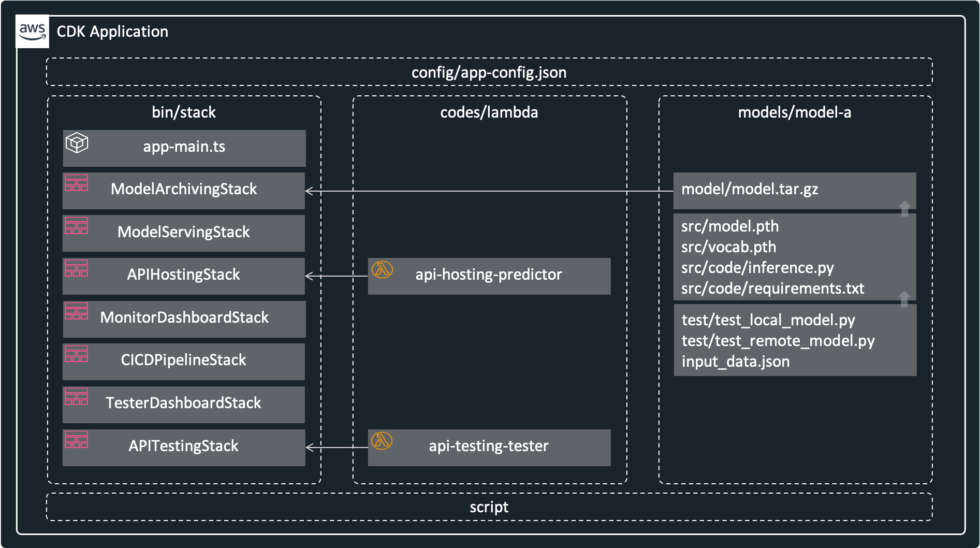
Task: Select the app-main.ts label
Action: pos(184,147)
